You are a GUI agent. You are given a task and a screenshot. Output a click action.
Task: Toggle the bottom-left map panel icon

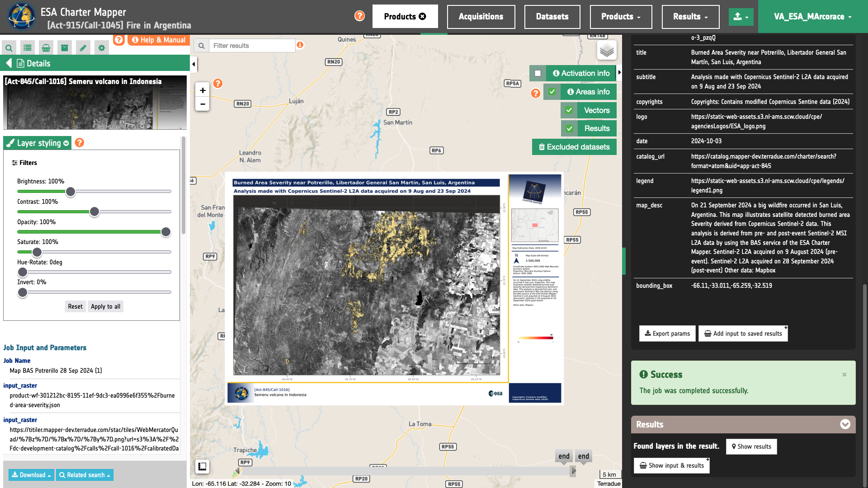click(202, 466)
